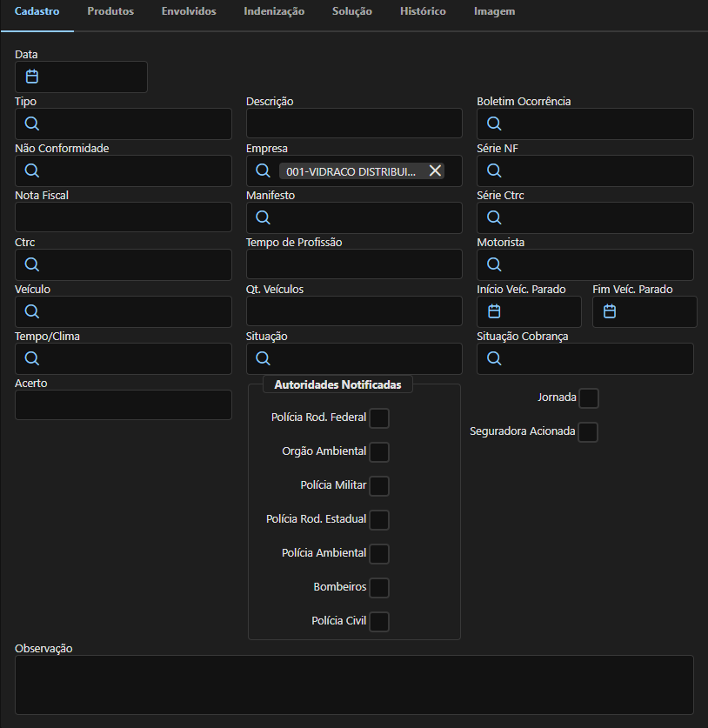This screenshot has width=708, height=728.
Task: Click the Veículo search magnifier icon
Action: pos(31,311)
